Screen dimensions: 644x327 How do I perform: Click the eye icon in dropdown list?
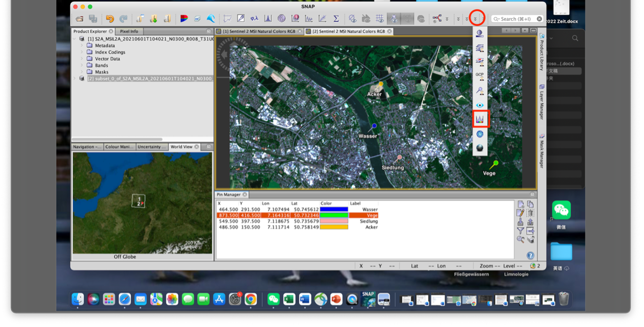(480, 106)
